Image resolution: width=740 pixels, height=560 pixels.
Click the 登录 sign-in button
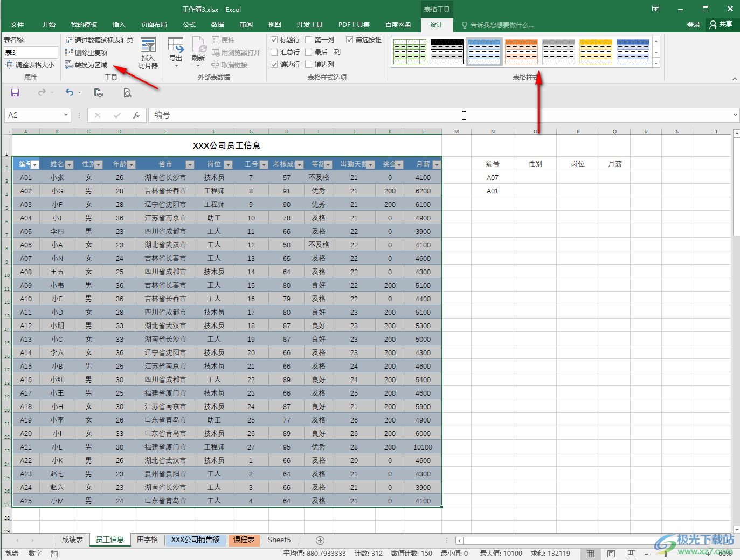(x=694, y=25)
